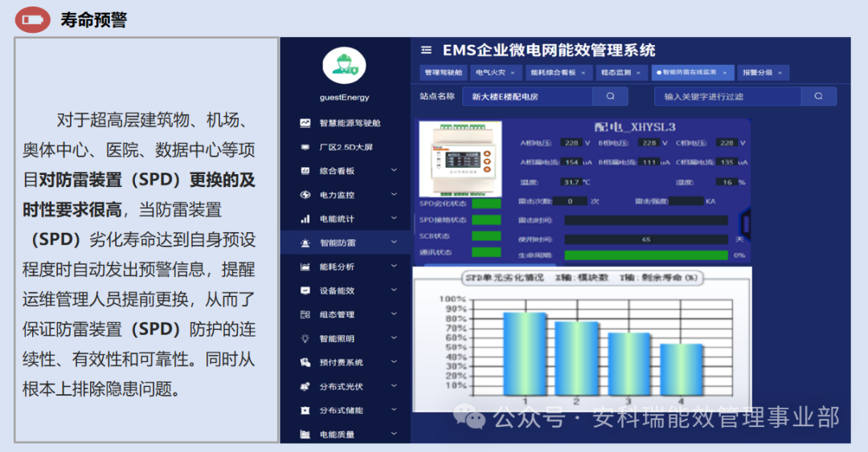868x452 pixels.
Task: Collapse the 智能防雷 chevron
Action: (394, 242)
